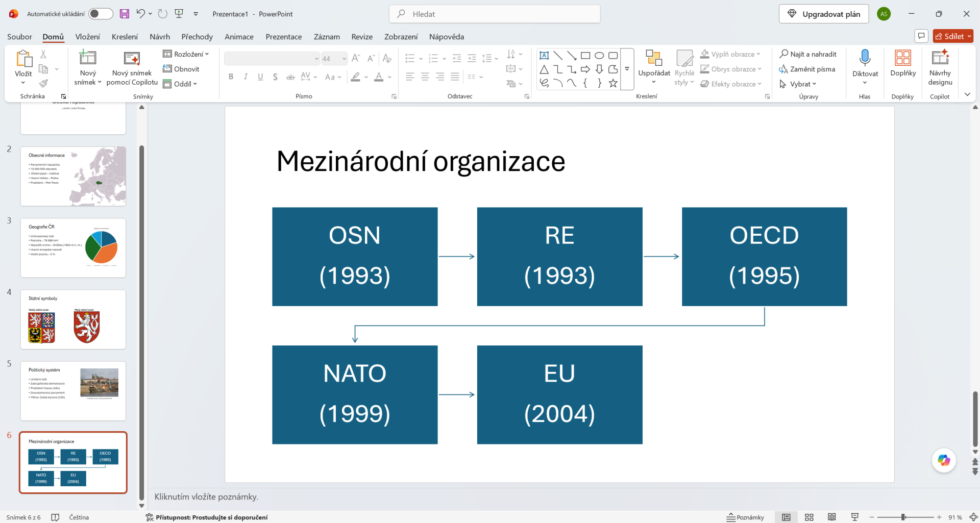The height and width of the screenshot is (523, 980).
Task: Toggle Italic formatting
Action: pyautogui.click(x=246, y=77)
